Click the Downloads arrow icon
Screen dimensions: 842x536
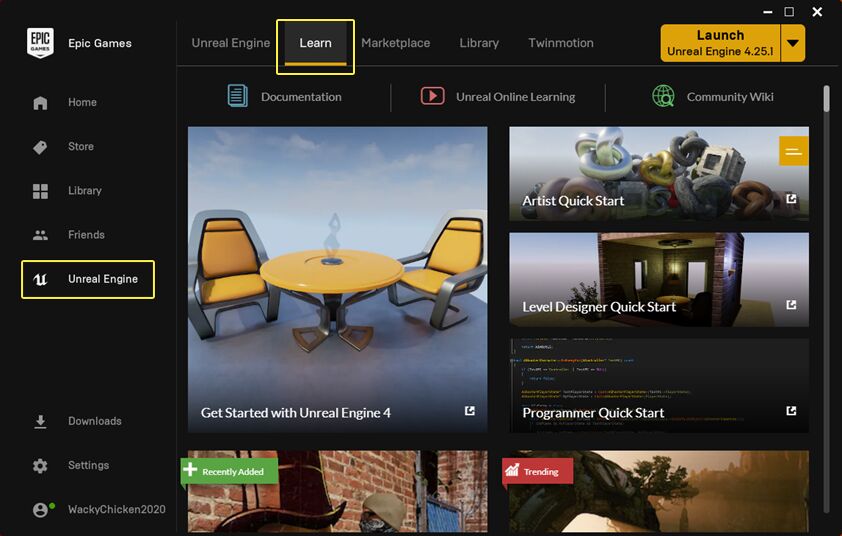point(40,422)
